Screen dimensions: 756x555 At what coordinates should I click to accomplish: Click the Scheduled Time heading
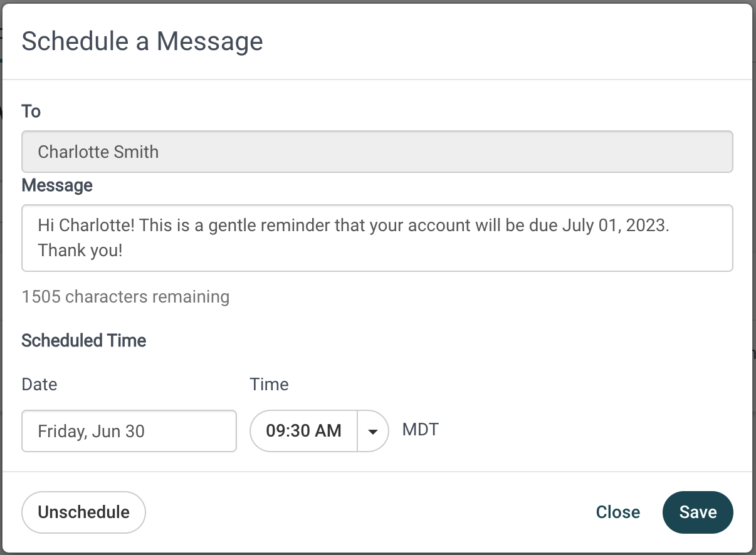[84, 341]
